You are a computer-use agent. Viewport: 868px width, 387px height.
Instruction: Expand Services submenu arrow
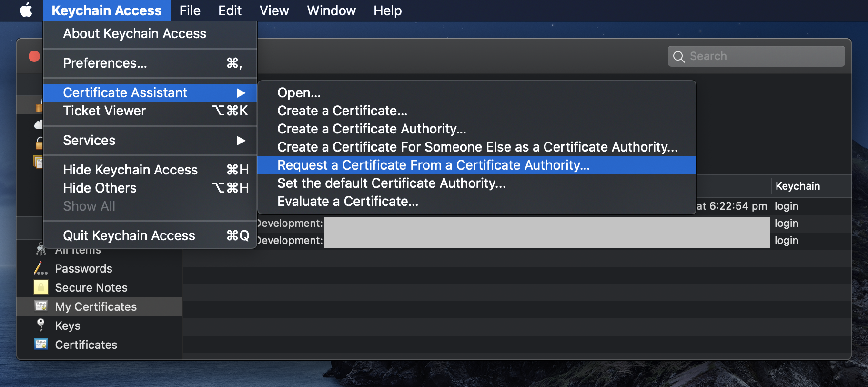tap(241, 141)
